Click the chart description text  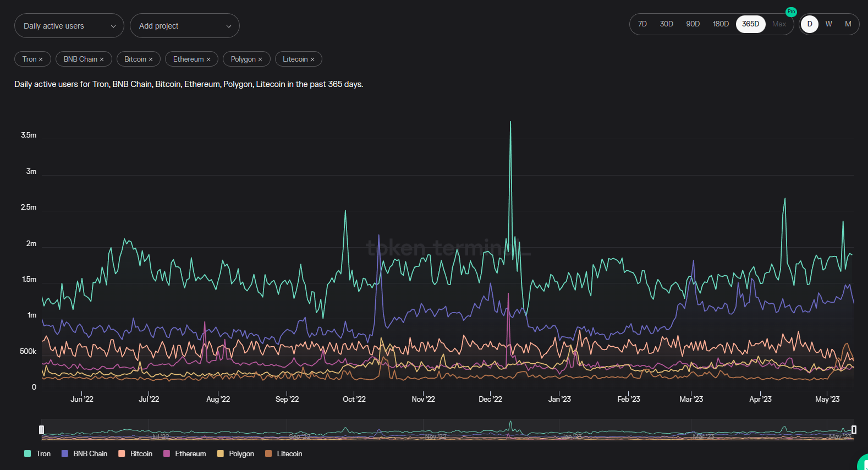189,84
